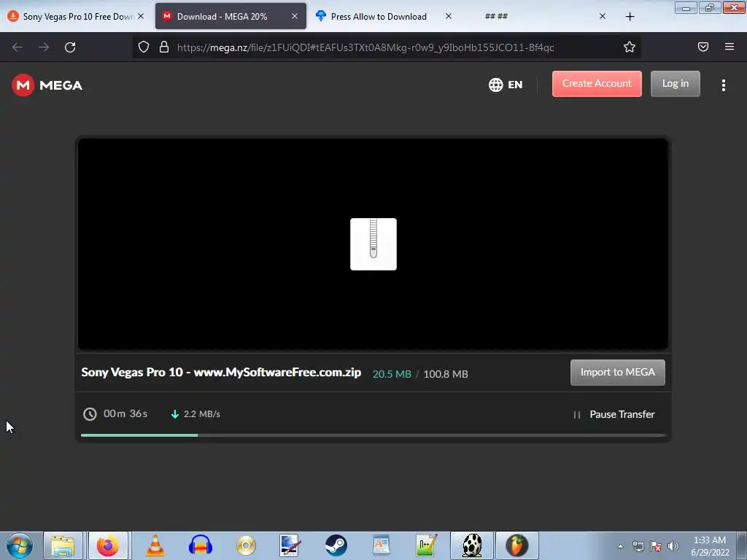Click the remaining time clock icon
The height and width of the screenshot is (560, 747).
click(x=90, y=414)
